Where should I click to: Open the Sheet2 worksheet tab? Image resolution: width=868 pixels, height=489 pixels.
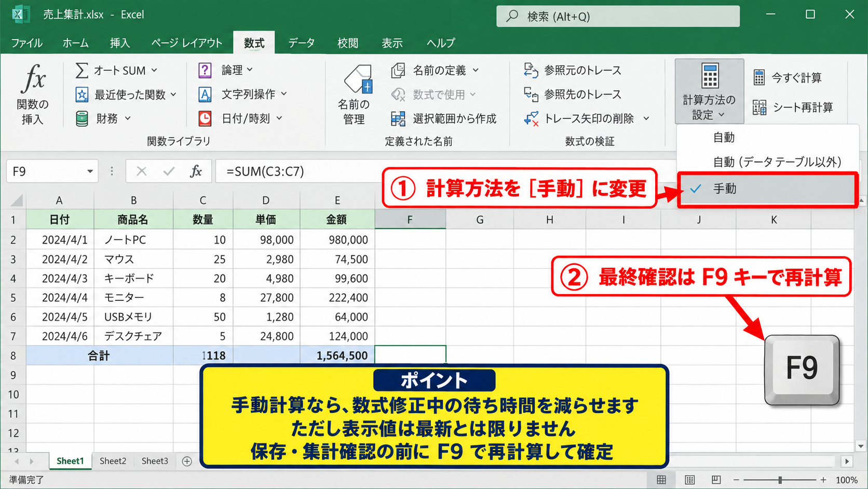(x=113, y=461)
